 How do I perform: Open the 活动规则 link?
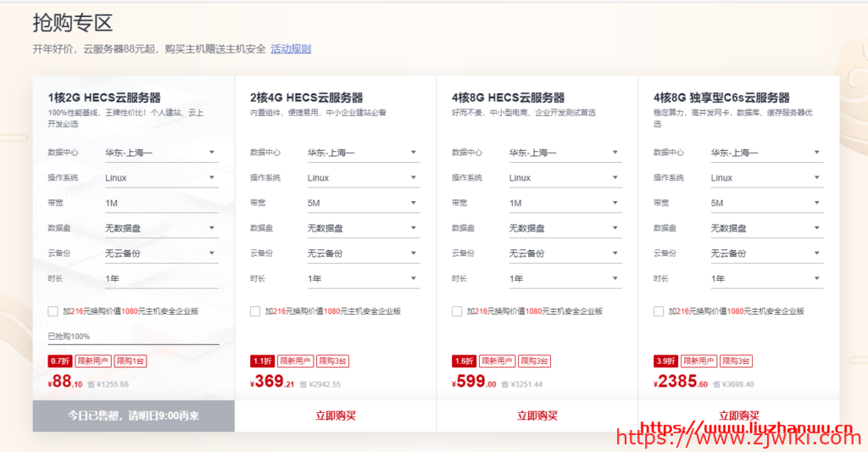click(291, 48)
